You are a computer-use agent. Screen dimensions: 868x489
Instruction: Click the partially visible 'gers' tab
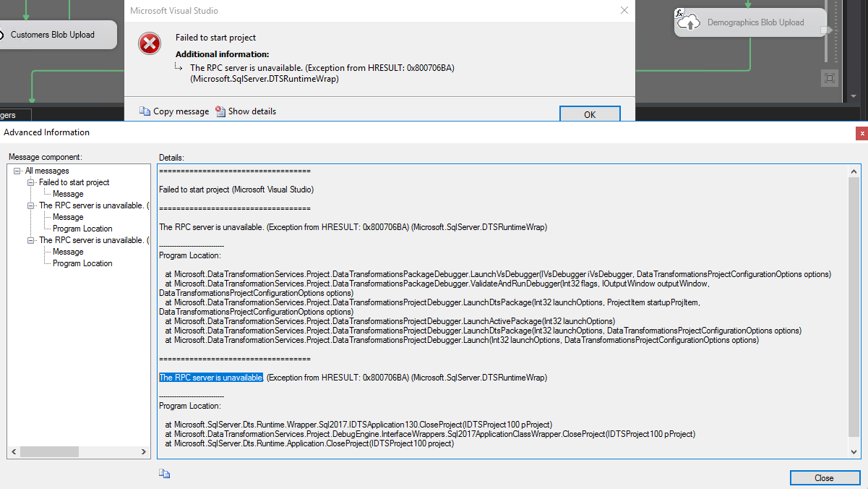pos(15,115)
